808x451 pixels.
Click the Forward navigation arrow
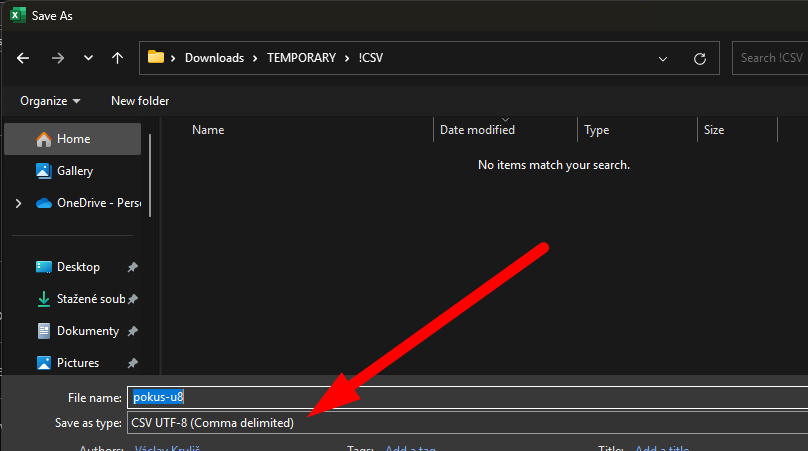(x=57, y=58)
